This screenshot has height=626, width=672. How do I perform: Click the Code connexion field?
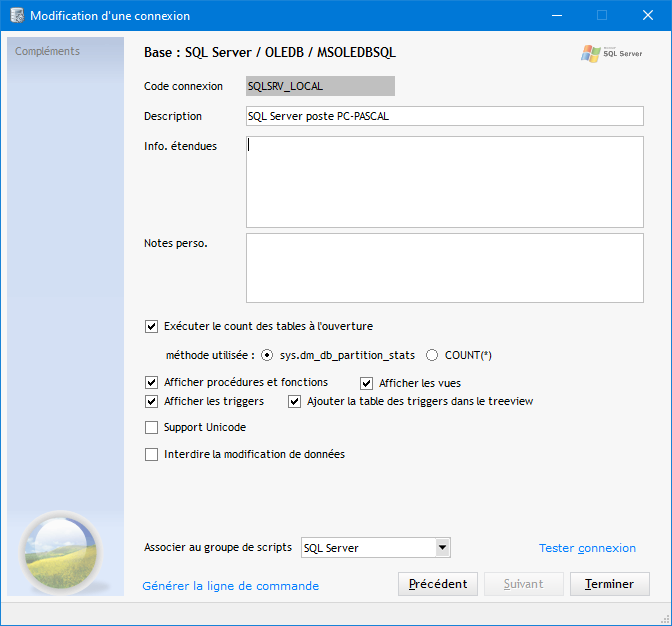(x=320, y=86)
